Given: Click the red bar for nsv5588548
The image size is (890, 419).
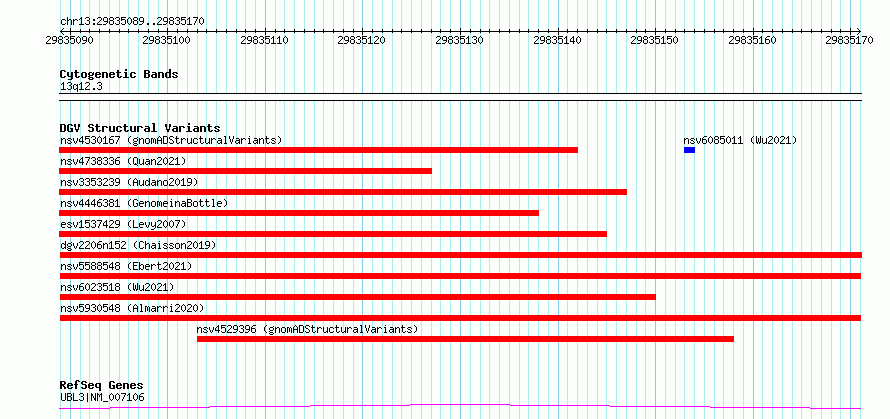Looking at the screenshot, I should pos(460,276).
